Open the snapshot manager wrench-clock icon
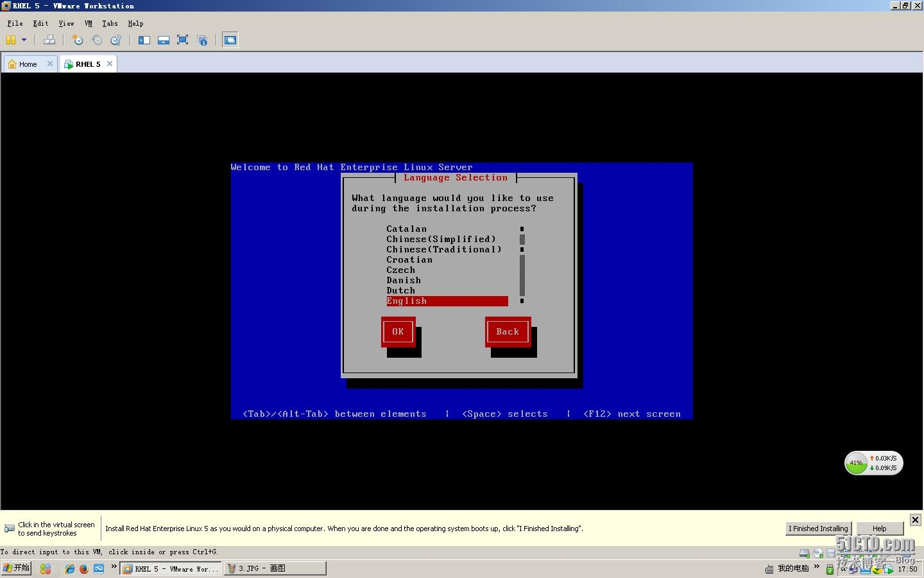The height and width of the screenshot is (578, 924). (116, 40)
